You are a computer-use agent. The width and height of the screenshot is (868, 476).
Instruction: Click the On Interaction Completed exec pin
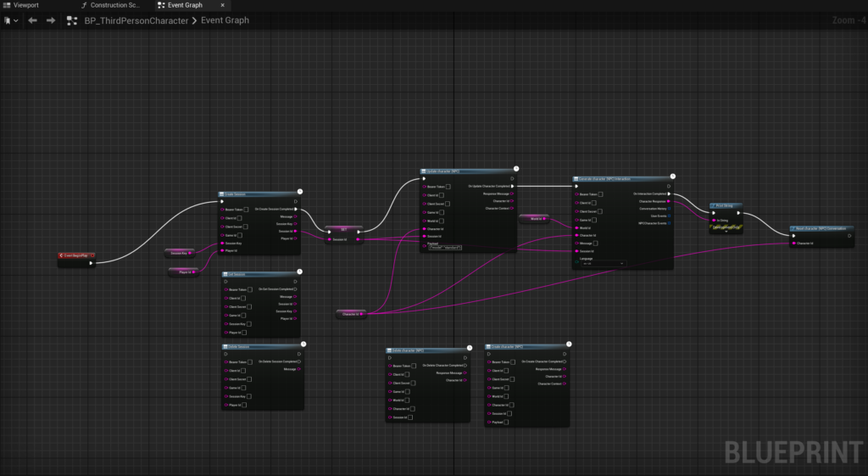[x=670, y=194]
